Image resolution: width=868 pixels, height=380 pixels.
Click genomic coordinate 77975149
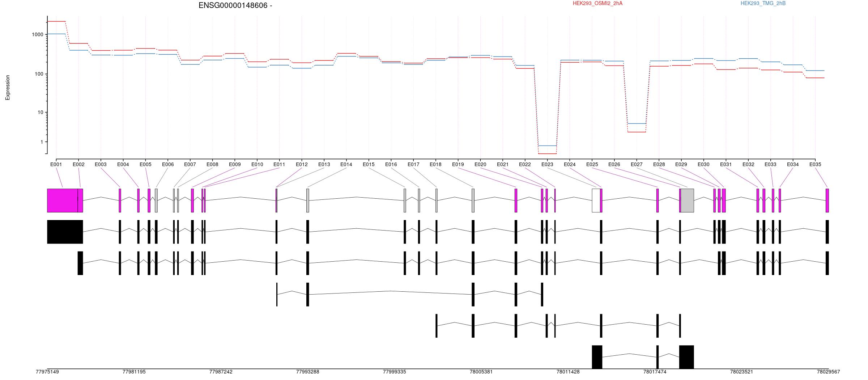coord(47,372)
